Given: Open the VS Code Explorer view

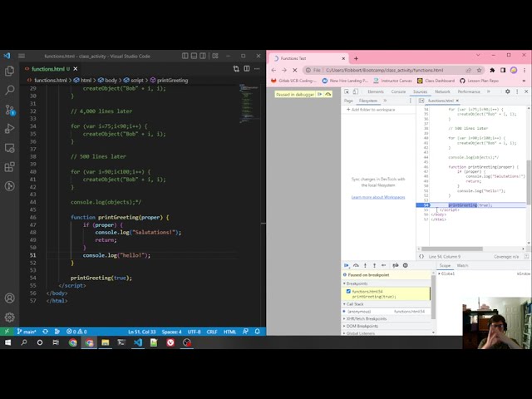Looking at the screenshot, I should point(9,71).
